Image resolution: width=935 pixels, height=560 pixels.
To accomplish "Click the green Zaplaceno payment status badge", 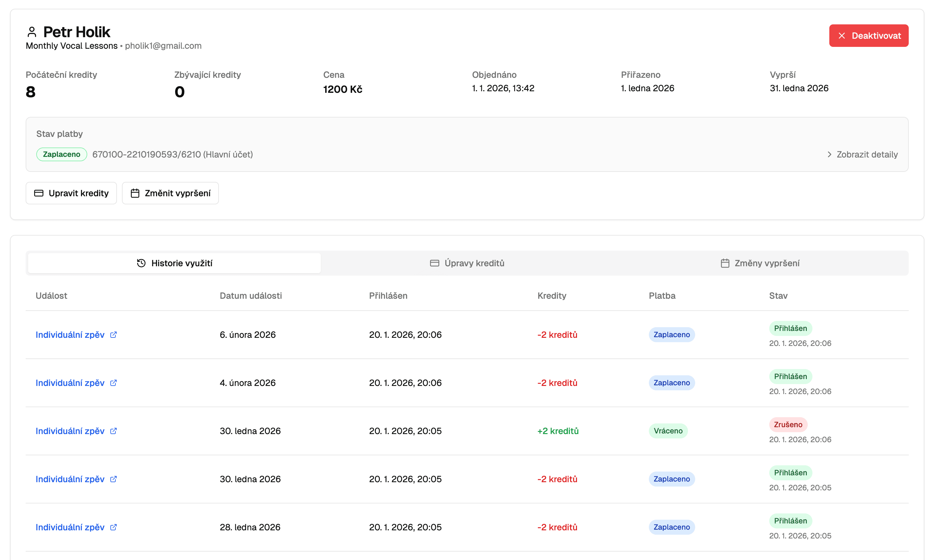I will tap(62, 154).
